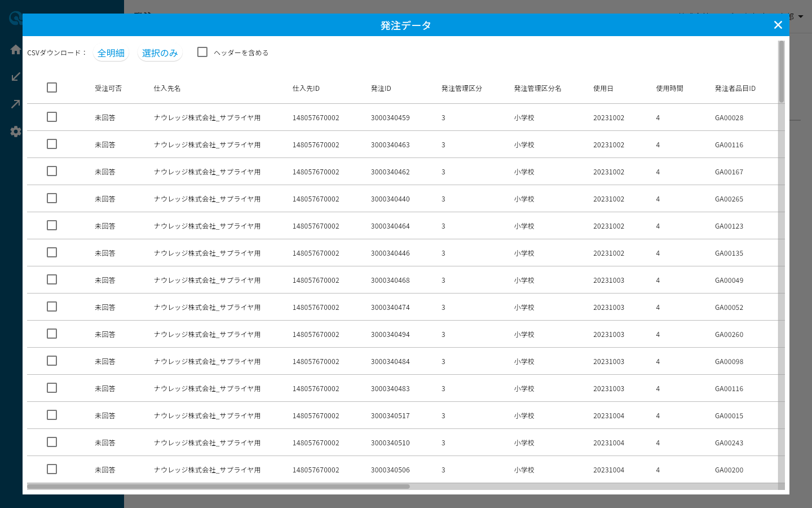Screen dimensions: 812x508
Task: Click 20231003 date in row 3000340468
Action: click(x=609, y=281)
